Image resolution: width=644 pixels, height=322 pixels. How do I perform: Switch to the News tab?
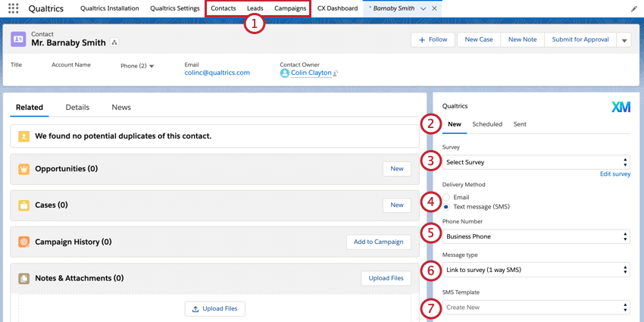pyautogui.click(x=121, y=107)
